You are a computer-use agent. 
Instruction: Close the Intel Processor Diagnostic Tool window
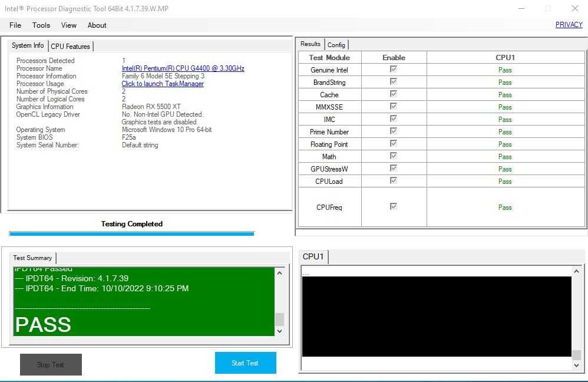pyautogui.click(x=575, y=8)
